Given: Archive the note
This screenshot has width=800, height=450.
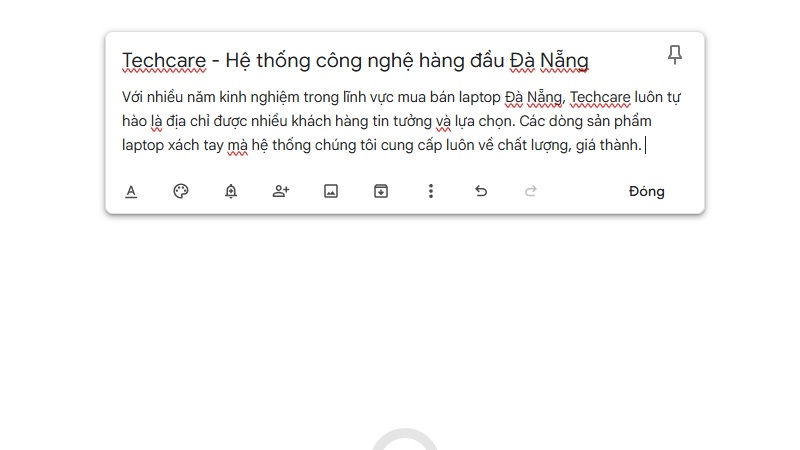Looking at the screenshot, I should [x=381, y=191].
